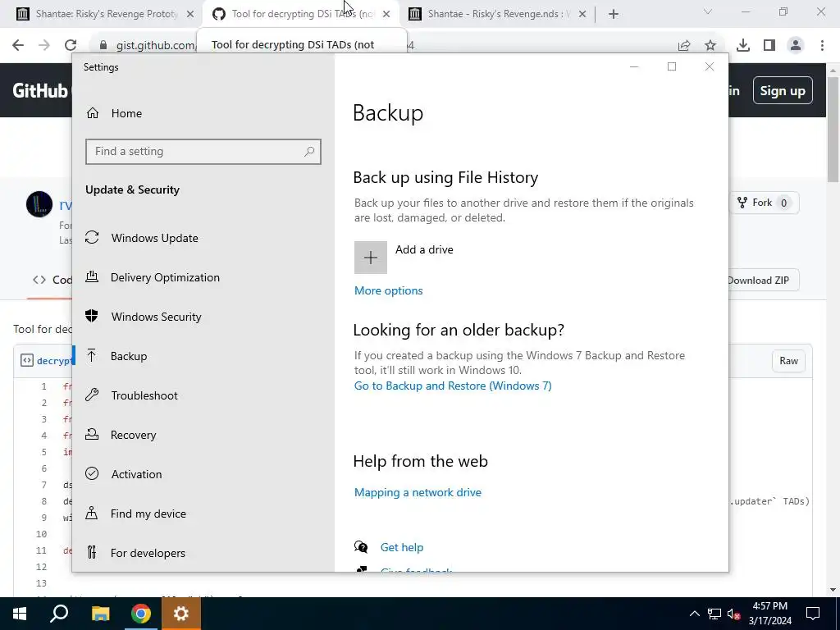This screenshot has height=630, width=840.
Task: Show hidden system tray icons
Action: 694,614
